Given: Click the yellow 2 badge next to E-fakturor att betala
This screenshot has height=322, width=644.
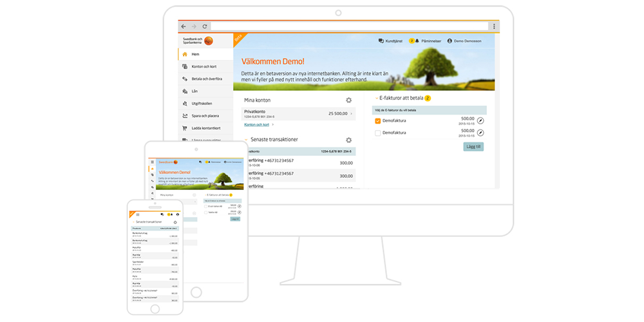Looking at the screenshot, I should click(x=428, y=98).
